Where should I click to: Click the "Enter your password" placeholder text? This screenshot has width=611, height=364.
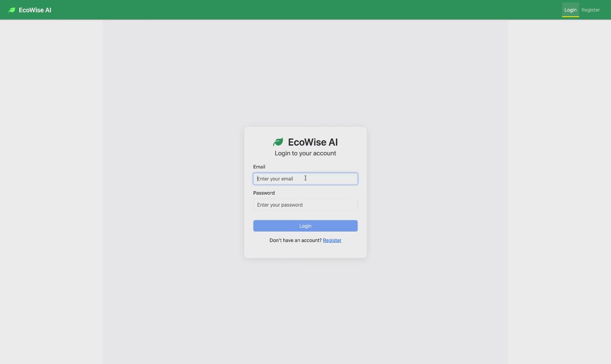tap(280, 205)
